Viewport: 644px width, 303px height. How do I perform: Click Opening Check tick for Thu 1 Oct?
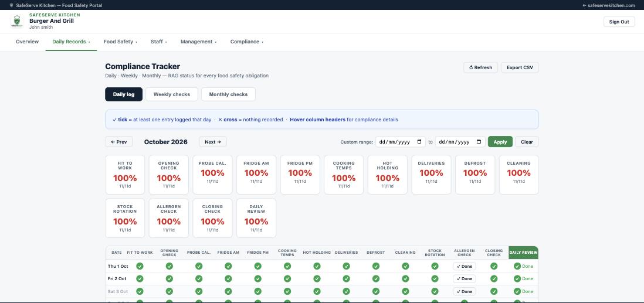(x=170, y=266)
